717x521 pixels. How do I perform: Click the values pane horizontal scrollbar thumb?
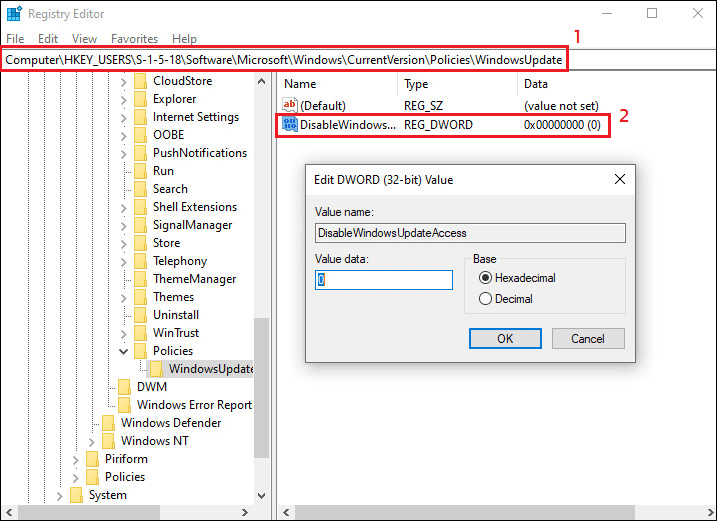pyautogui.click(x=465, y=512)
